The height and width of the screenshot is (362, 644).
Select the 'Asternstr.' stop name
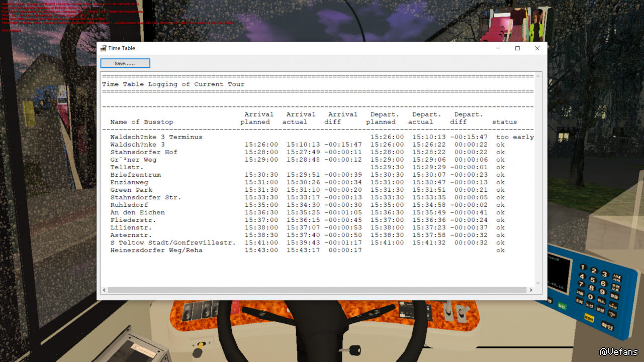pyautogui.click(x=131, y=235)
